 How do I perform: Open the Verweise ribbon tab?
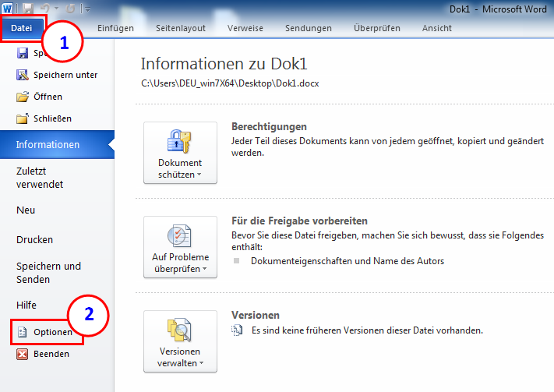(245, 28)
